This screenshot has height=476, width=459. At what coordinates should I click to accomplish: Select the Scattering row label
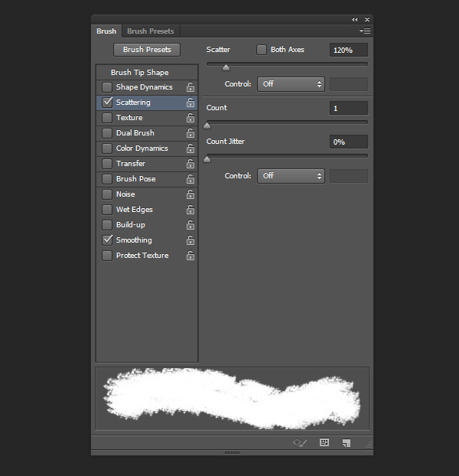coord(133,103)
